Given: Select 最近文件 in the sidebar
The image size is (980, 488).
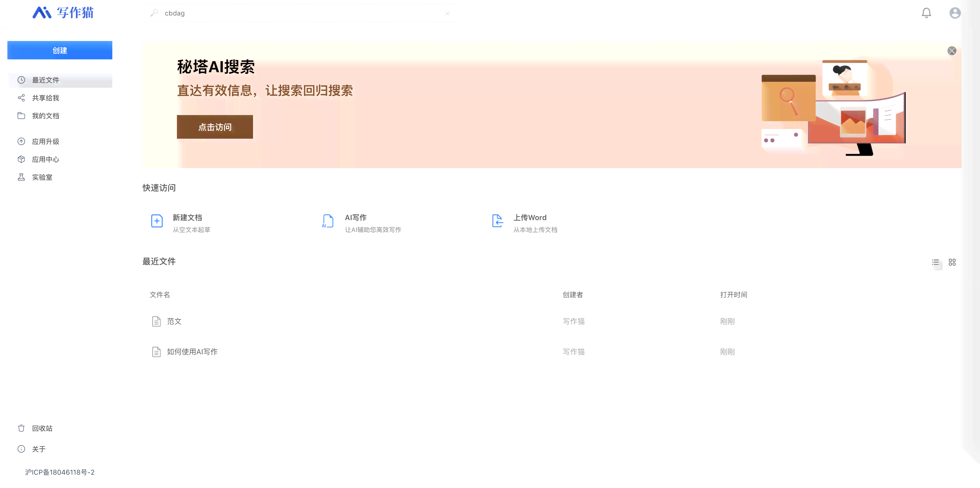Looking at the screenshot, I should pos(60,80).
